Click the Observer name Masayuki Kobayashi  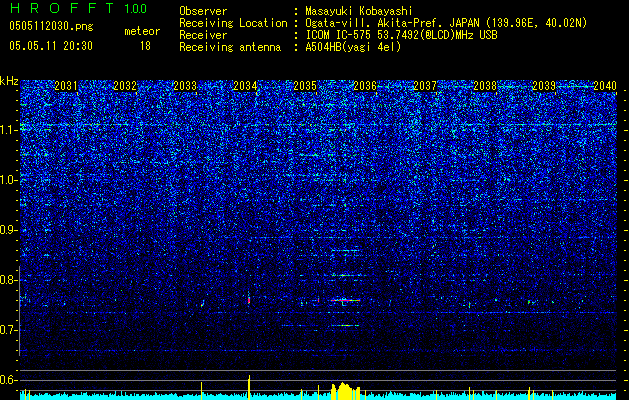pyautogui.click(x=358, y=11)
